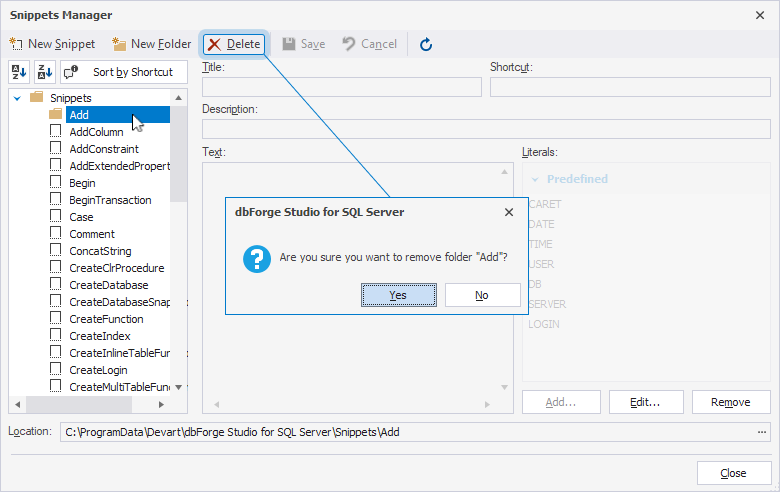Select the SERVER literal
Image resolution: width=780 pixels, height=492 pixels.
547,304
